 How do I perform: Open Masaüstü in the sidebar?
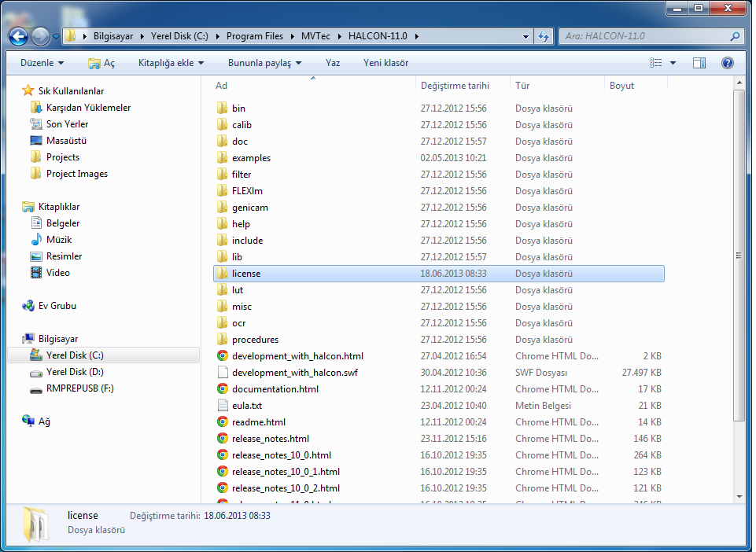(x=66, y=141)
